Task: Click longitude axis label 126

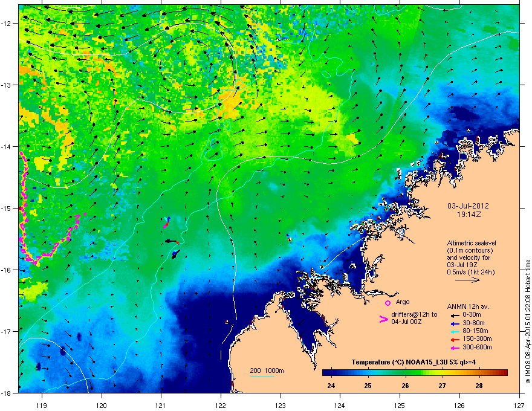Action: click(459, 405)
